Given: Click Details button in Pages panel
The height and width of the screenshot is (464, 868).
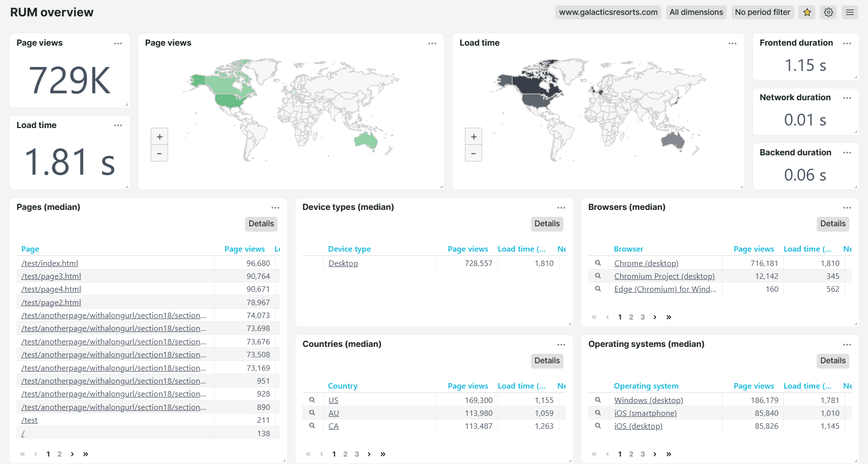Looking at the screenshot, I should click(261, 224).
